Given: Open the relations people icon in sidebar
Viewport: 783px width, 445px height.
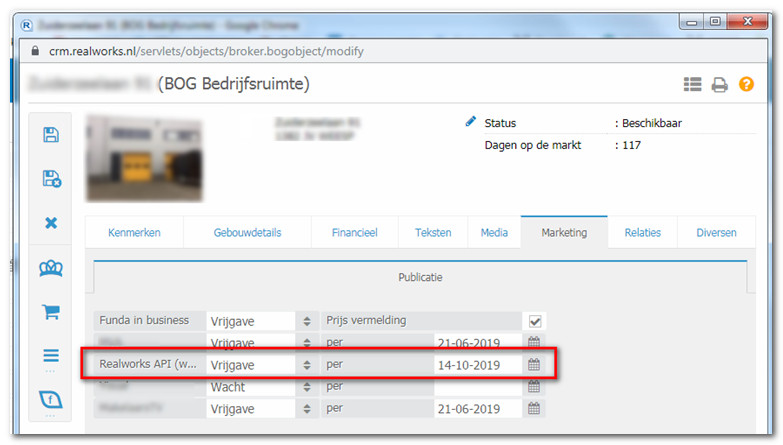Looking at the screenshot, I should [51, 268].
